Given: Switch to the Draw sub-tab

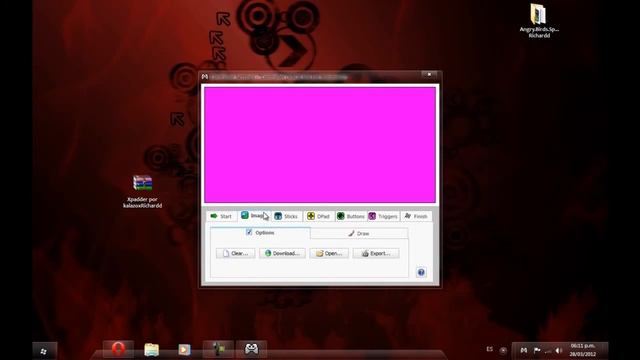Looking at the screenshot, I should point(359,233).
